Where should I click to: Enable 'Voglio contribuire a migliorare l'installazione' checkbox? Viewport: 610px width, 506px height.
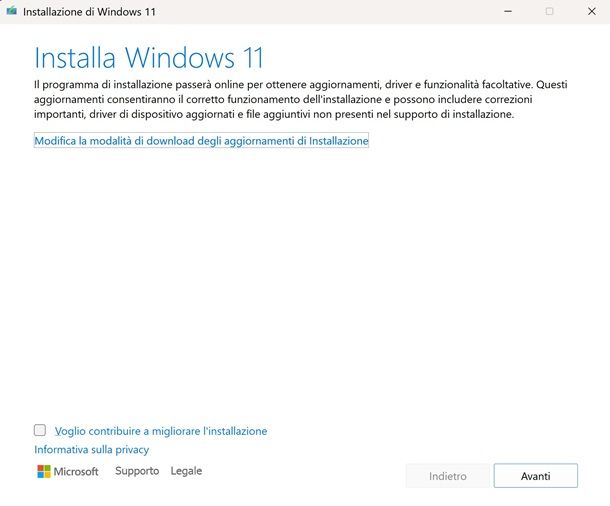(40, 430)
